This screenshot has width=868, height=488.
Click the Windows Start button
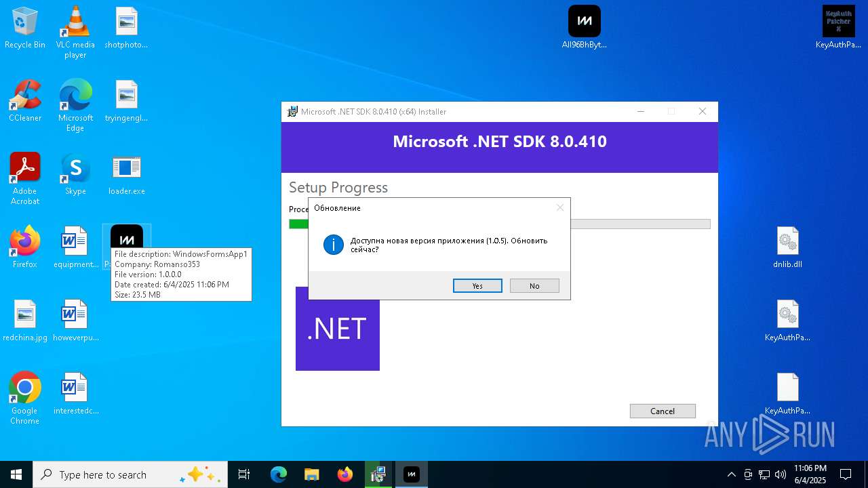pos(16,474)
